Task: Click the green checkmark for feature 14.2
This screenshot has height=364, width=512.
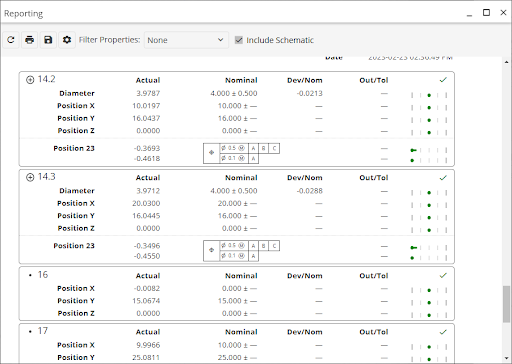Action: (443, 80)
